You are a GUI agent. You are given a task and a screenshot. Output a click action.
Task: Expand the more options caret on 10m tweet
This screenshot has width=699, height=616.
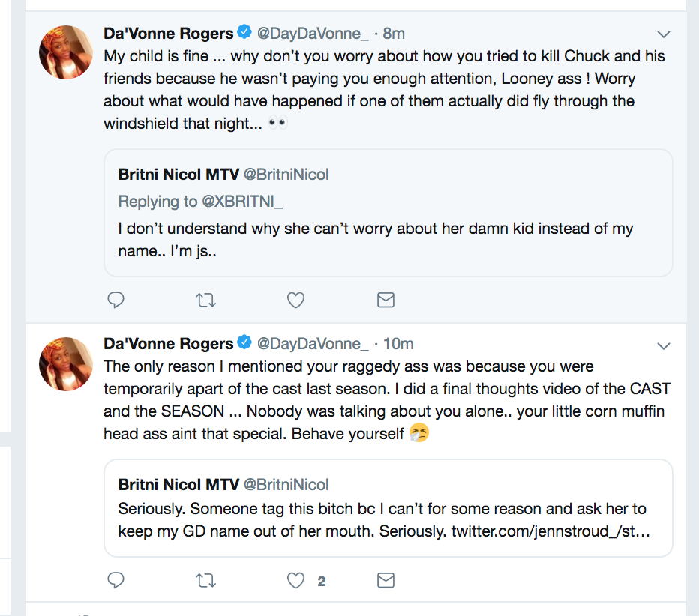tap(664, 346)
